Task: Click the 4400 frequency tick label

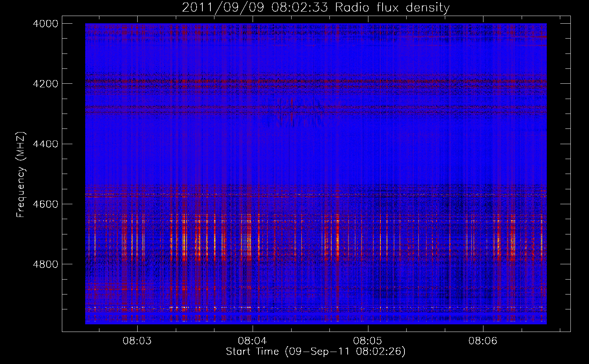Action: [46, 144]
